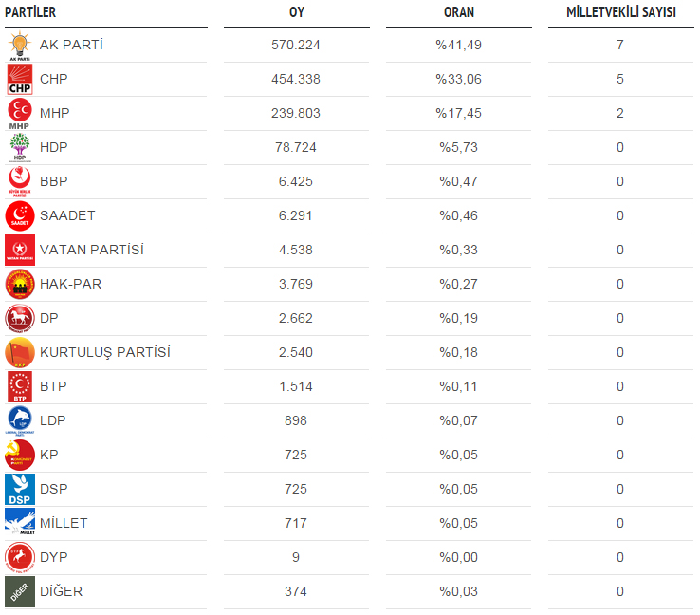The width and height of the screenshot is (700, 615).
Task: Click the AK PARTİ light bulb logo
Action: point(20,46)
